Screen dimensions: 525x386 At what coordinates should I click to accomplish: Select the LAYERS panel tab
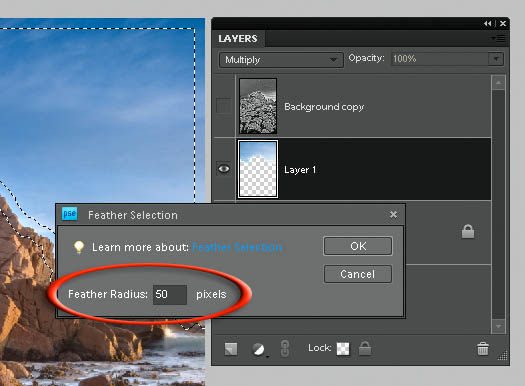point(238,39)
